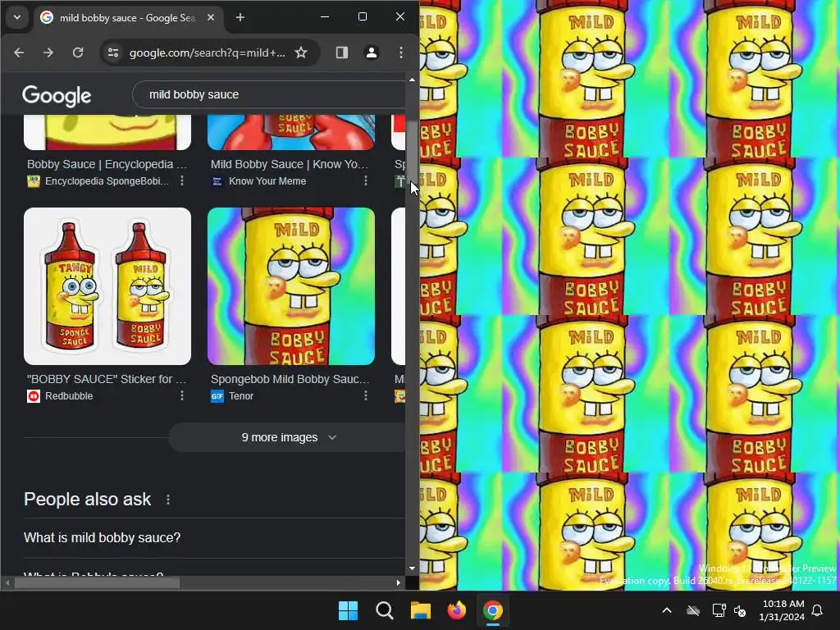The height and width of the screenshot is (630, 840).
Task: Open File Explorer from the taskbar
Action: coord(421,610)
